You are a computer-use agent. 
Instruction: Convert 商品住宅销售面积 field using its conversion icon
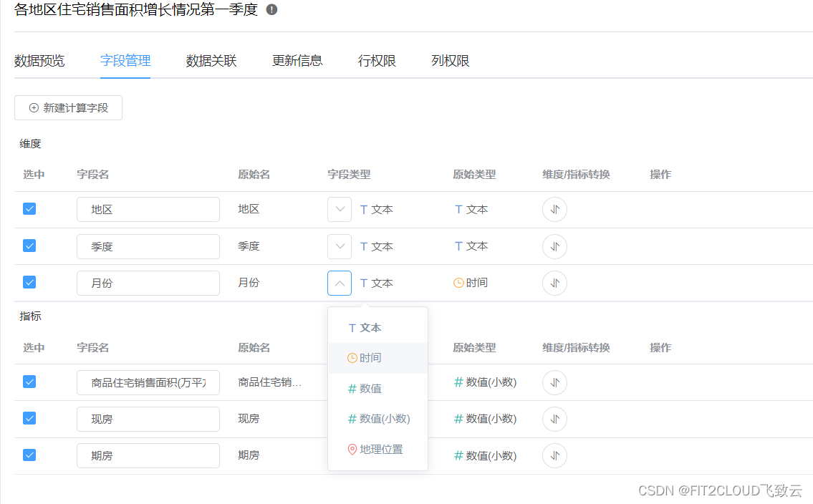point(554,382)
